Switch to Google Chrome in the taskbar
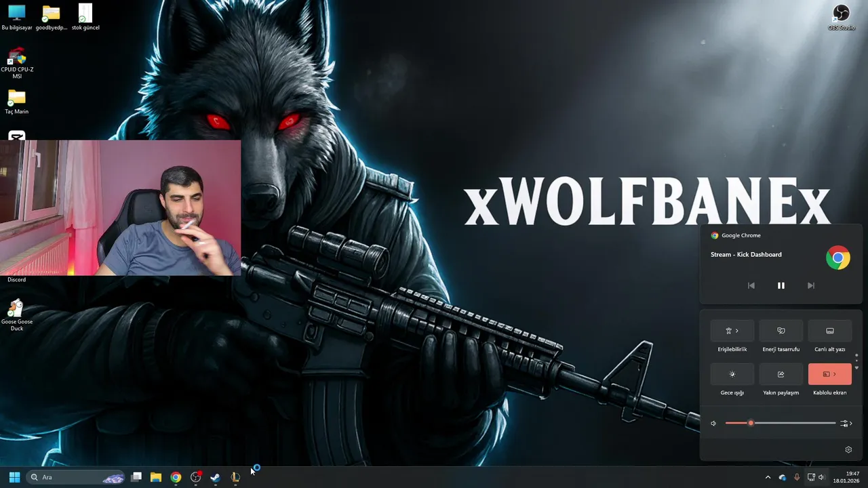868x488 pixels. pos(176,477)
